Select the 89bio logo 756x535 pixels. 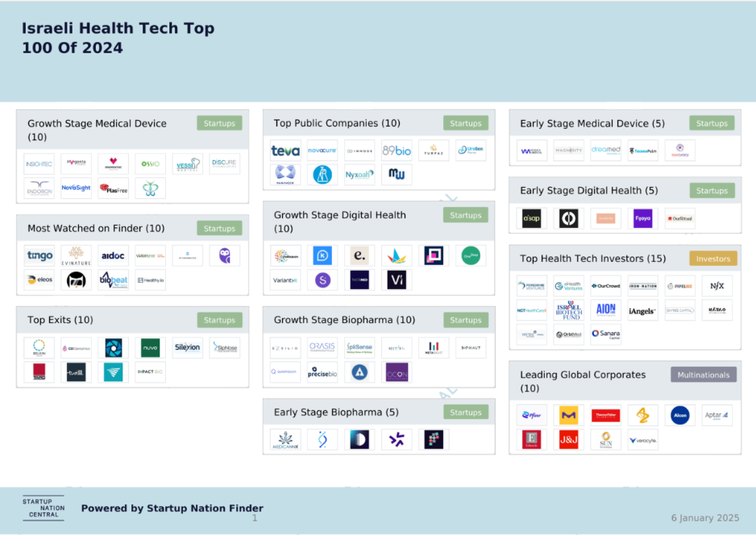pos(397,151)
